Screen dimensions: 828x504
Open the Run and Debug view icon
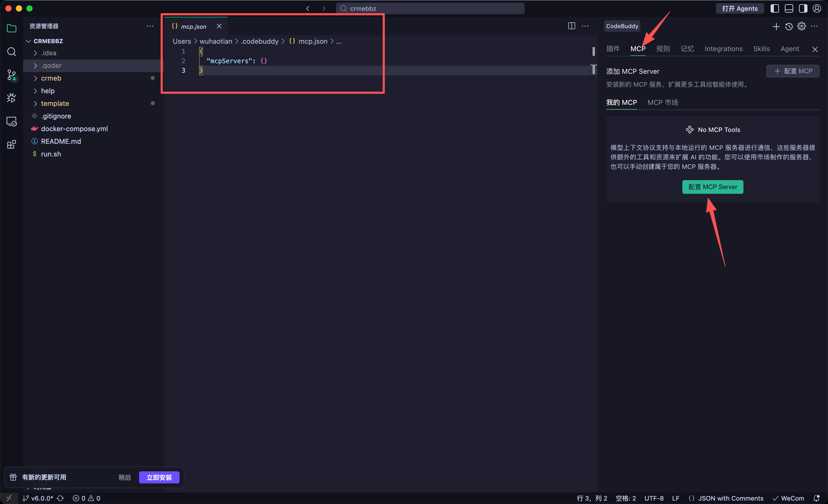pyautogui.click(x=11, y=98)
